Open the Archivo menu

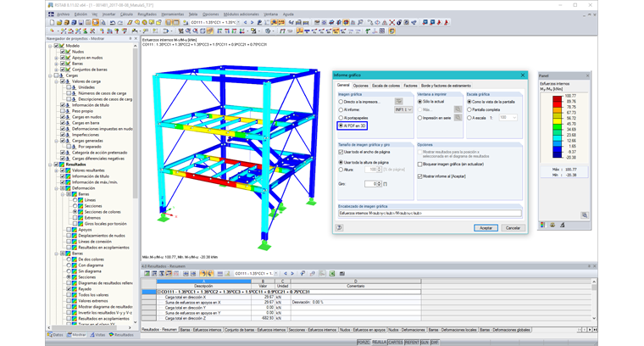point(63,14)
